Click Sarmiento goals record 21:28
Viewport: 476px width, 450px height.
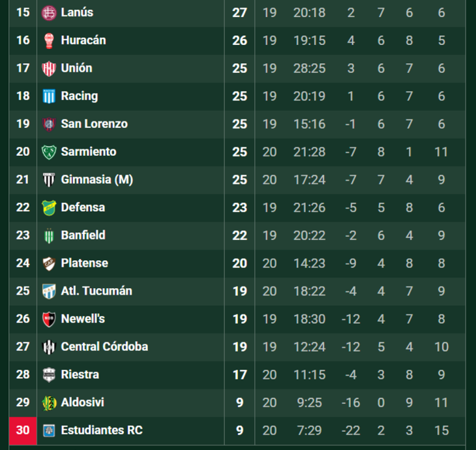(309, 152)
